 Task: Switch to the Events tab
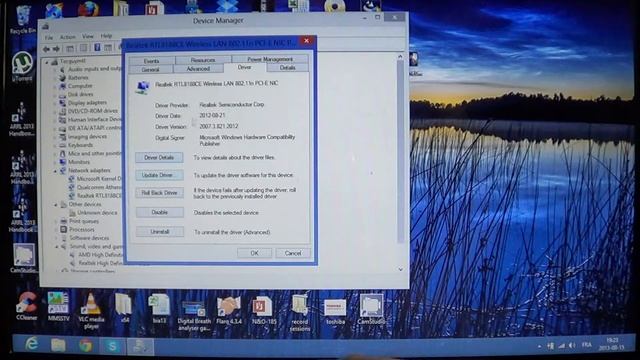pos(151,61)
